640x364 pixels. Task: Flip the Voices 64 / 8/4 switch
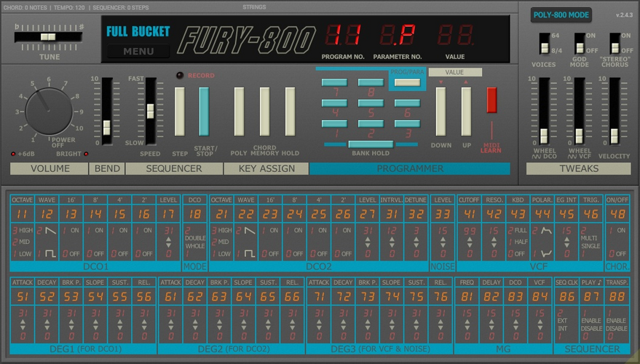(544, 44)
